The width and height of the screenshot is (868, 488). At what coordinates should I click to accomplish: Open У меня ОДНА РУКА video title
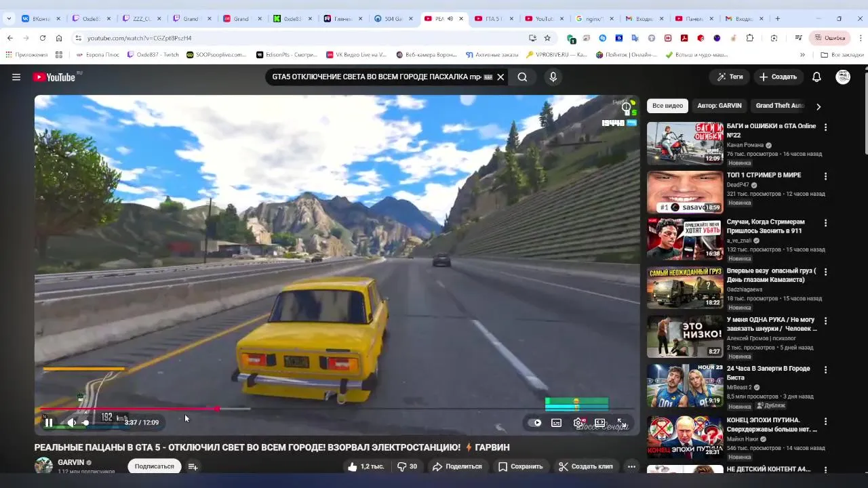(772, 324)
